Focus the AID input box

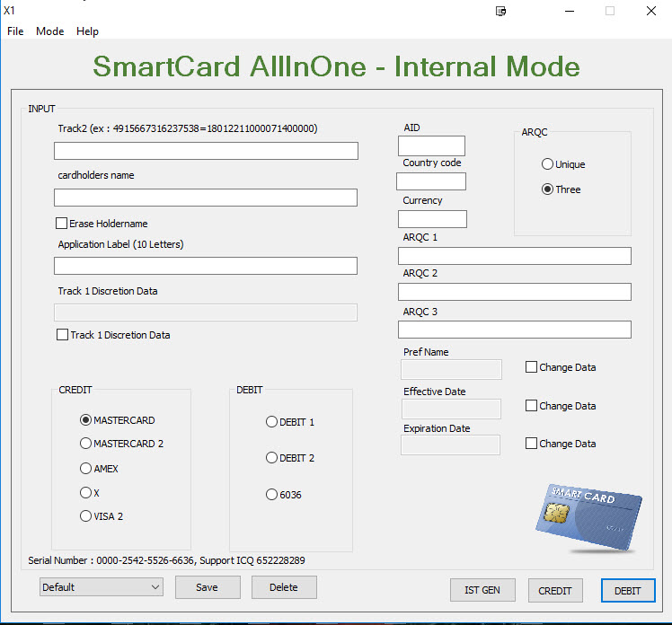coord(431,146)
